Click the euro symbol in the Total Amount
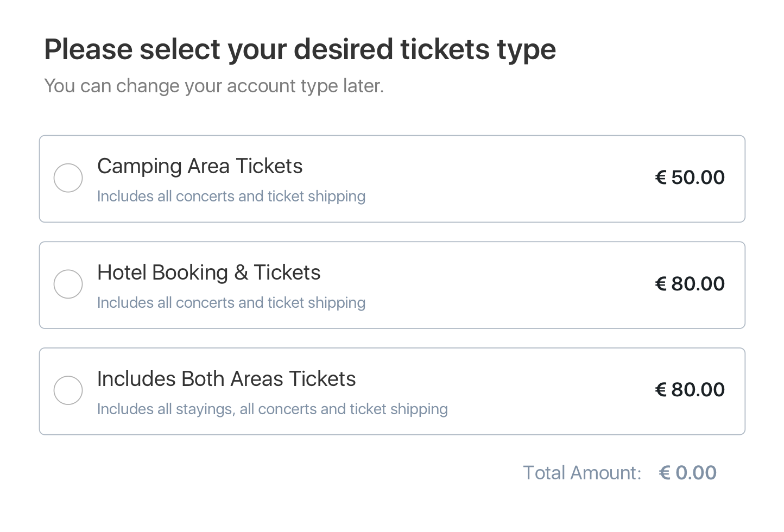Viewport: 784px width, 532px height. coord(665,473)
